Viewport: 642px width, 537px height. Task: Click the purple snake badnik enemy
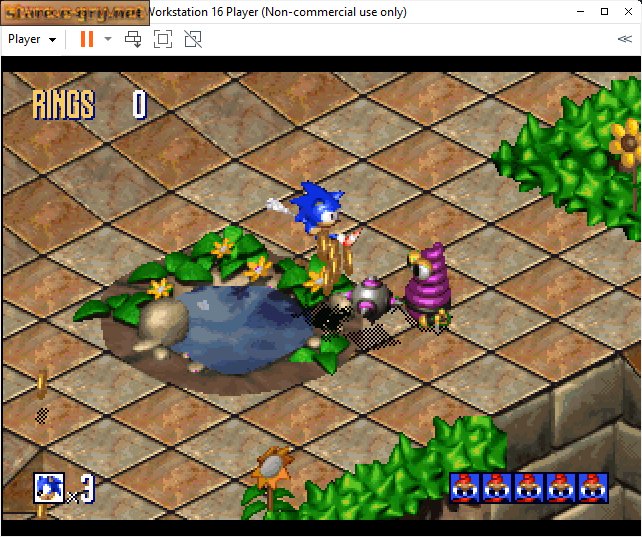428,287
